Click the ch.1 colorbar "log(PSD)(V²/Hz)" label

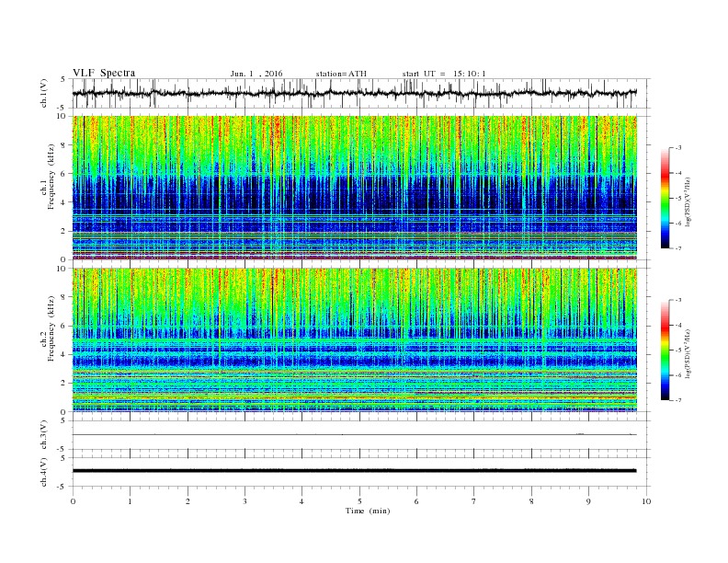pos(687,201)
